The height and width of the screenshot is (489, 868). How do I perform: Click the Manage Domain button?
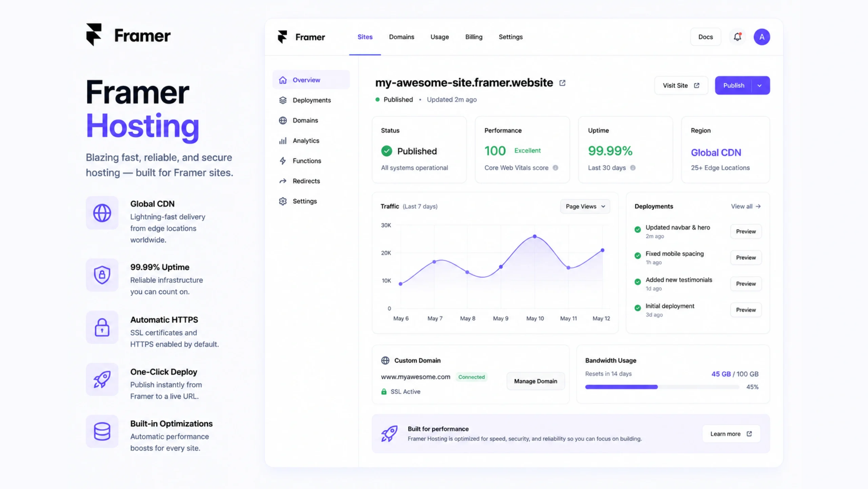[x=535, y=381]
